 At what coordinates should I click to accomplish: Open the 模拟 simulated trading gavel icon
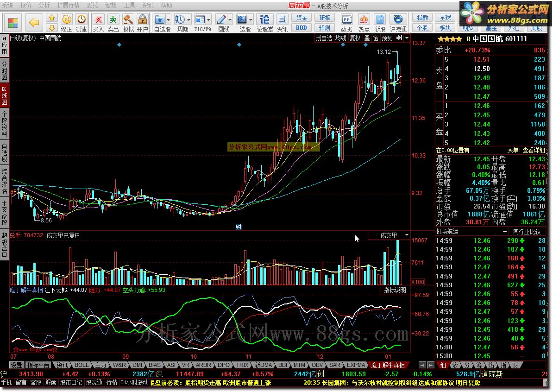(x=128, y=23)
